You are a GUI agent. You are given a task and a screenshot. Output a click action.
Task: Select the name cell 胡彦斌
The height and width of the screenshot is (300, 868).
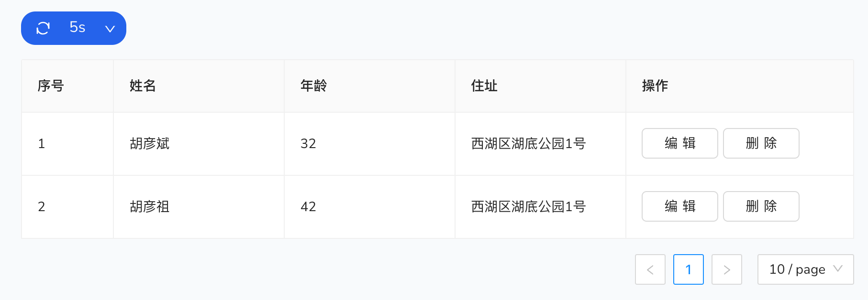coord(149,143)
